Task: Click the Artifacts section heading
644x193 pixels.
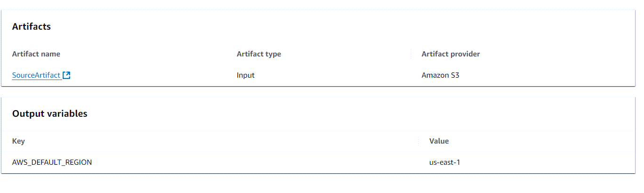Action: pyautogui.click(x=32, y=27)
